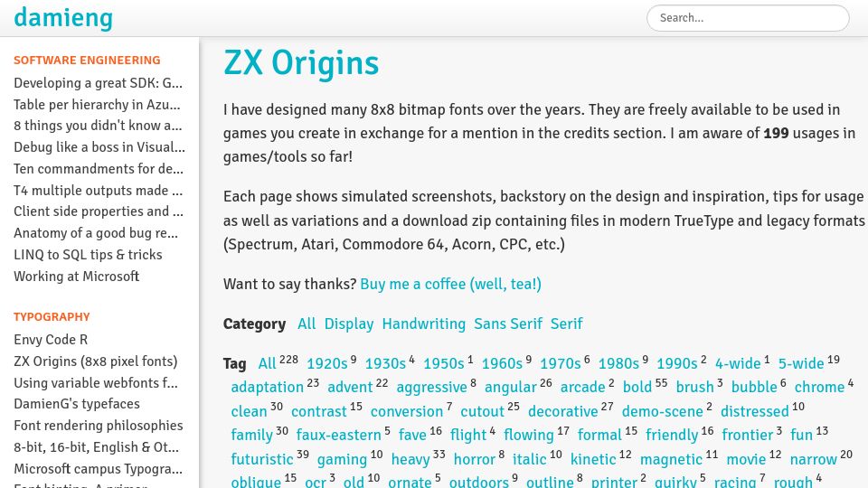
Task: Click the damieng site logo
Action: tap(63, 18)
